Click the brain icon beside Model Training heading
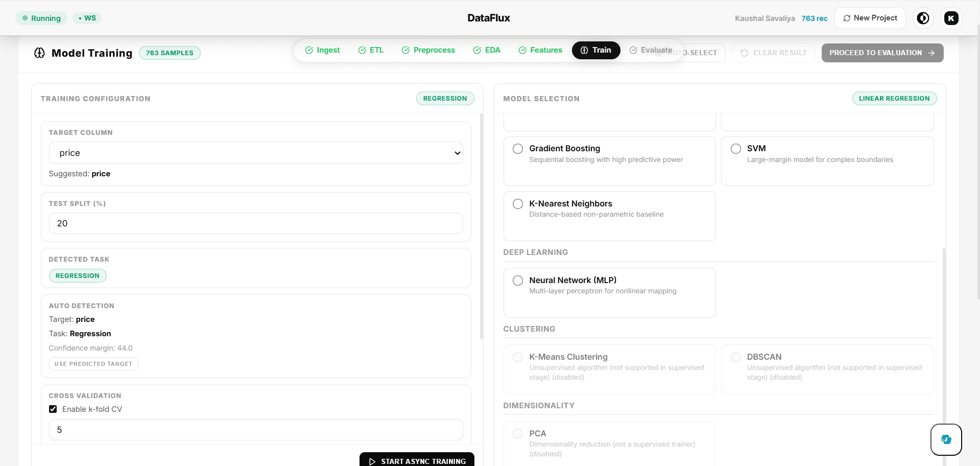Viewport: 980px width, 466px height. 39,53
